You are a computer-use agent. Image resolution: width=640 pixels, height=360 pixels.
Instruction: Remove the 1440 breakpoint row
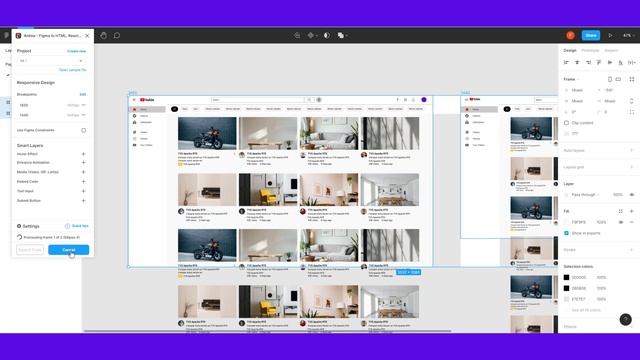[84, 115]
